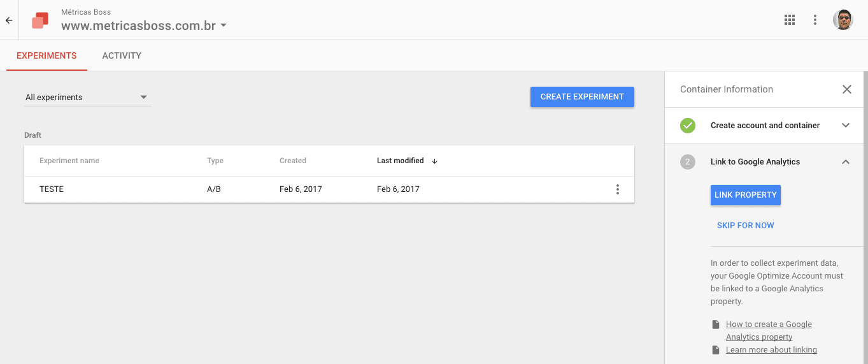Sort by Created column header
The height and width of the screenshot is (364, 868).
pyautogui.click(x=293, y=161)
